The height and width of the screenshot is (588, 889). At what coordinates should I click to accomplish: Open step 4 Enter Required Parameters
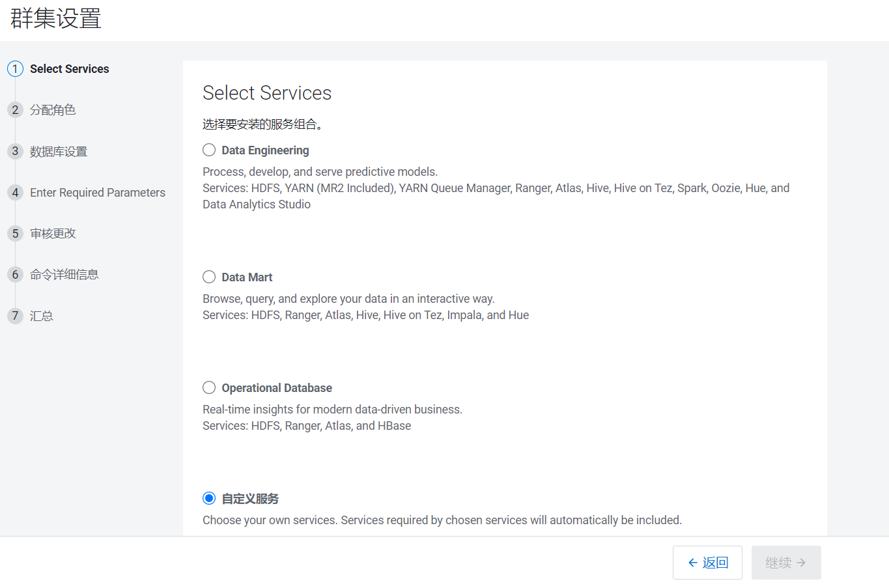98,193
